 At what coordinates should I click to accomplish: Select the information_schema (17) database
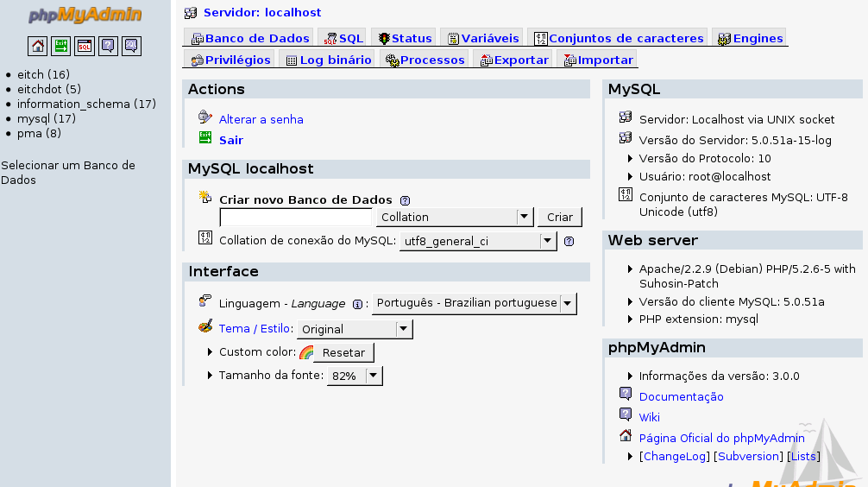point(86,104)
